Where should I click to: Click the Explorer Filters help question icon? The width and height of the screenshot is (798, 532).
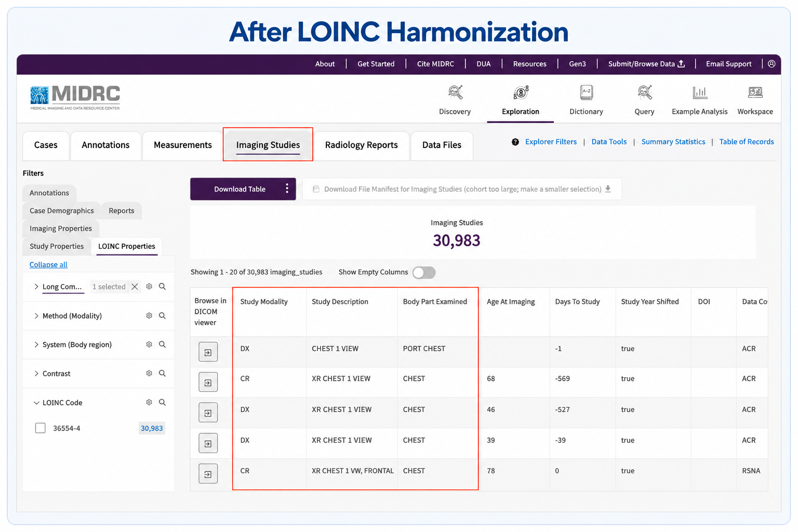click(x=515, y=142)
